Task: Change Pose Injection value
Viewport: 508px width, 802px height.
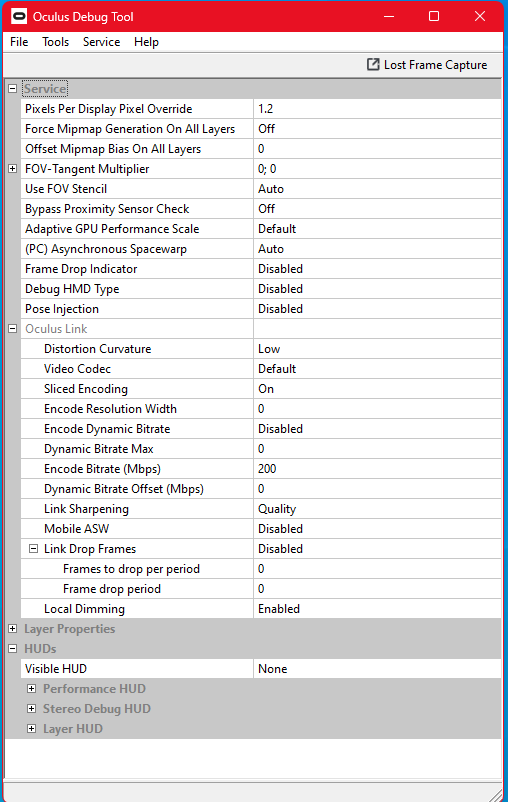Action: pyautogui.click(x=377, y=308)
